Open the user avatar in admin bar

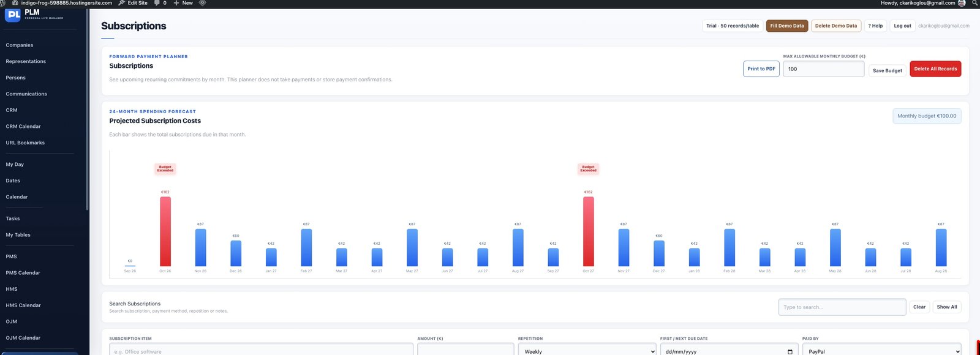tap(962, 3)
